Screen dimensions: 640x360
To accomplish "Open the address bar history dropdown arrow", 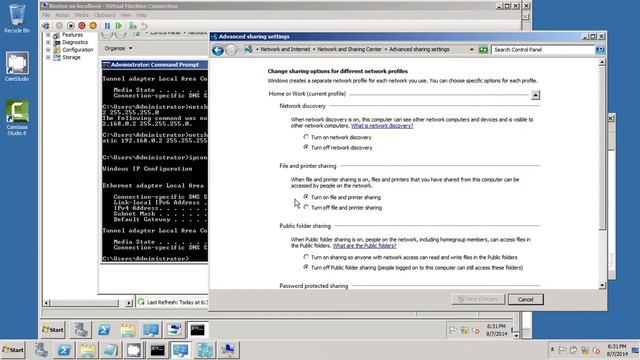I will point(471,49).
